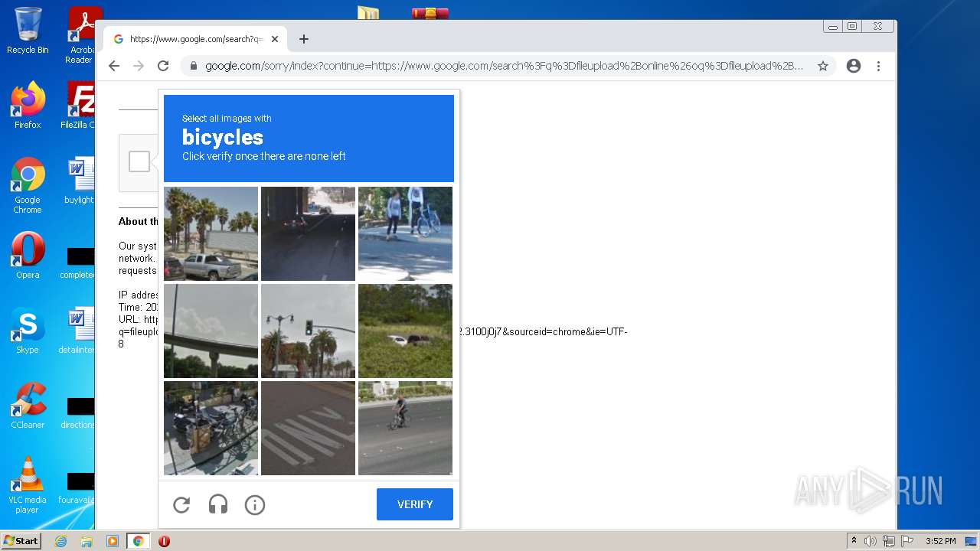Open Windows Media Player taskbar icon

[x=112, y=541]
